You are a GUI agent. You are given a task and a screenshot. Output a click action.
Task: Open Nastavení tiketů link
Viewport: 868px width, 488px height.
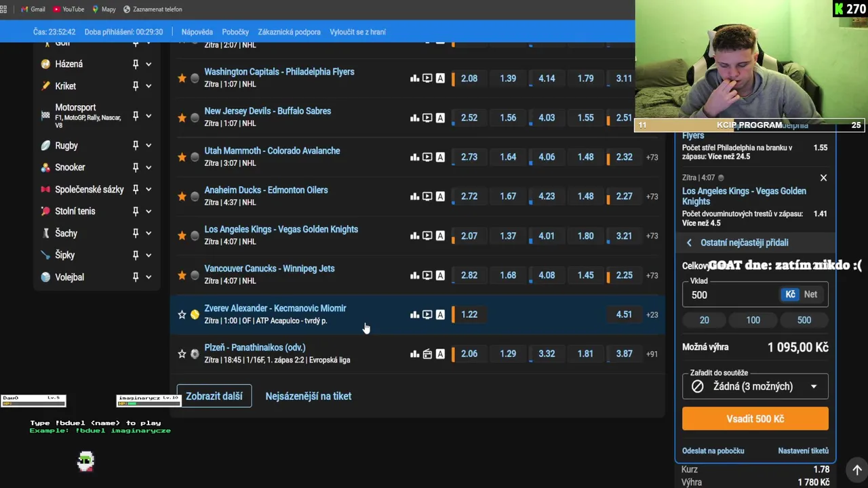[803, 451]
